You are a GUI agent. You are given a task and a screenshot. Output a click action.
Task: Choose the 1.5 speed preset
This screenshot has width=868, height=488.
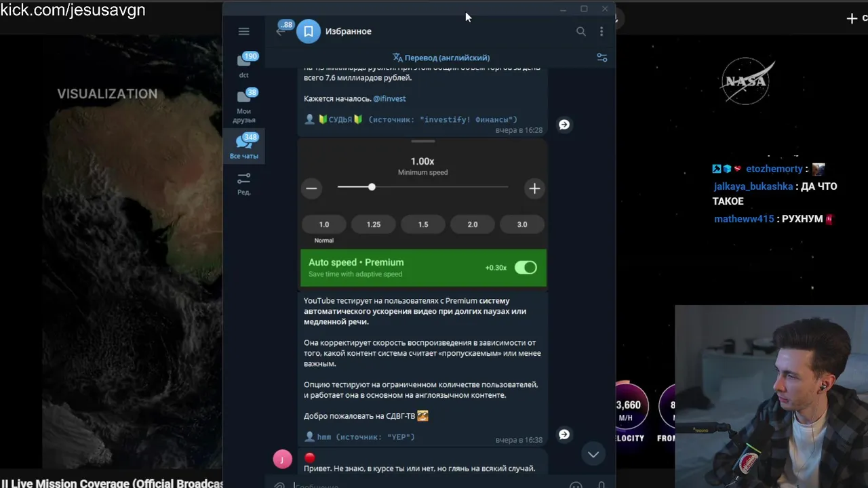(423, 224)
